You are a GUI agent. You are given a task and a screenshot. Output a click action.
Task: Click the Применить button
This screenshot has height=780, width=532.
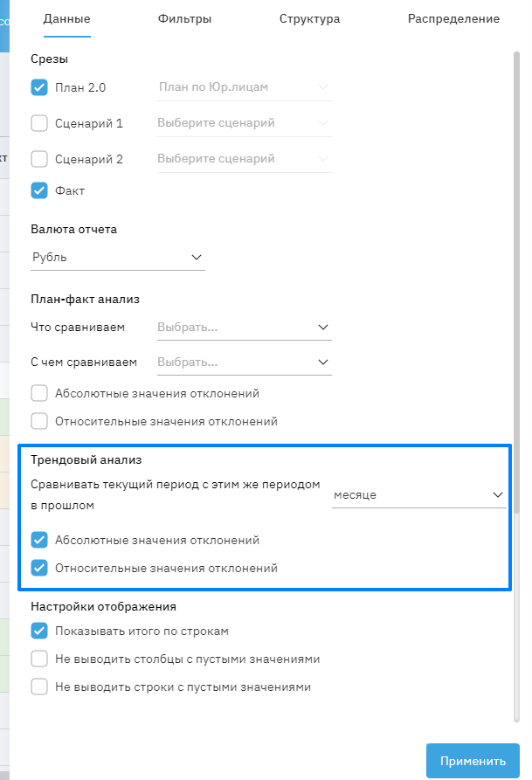[473, 761]
